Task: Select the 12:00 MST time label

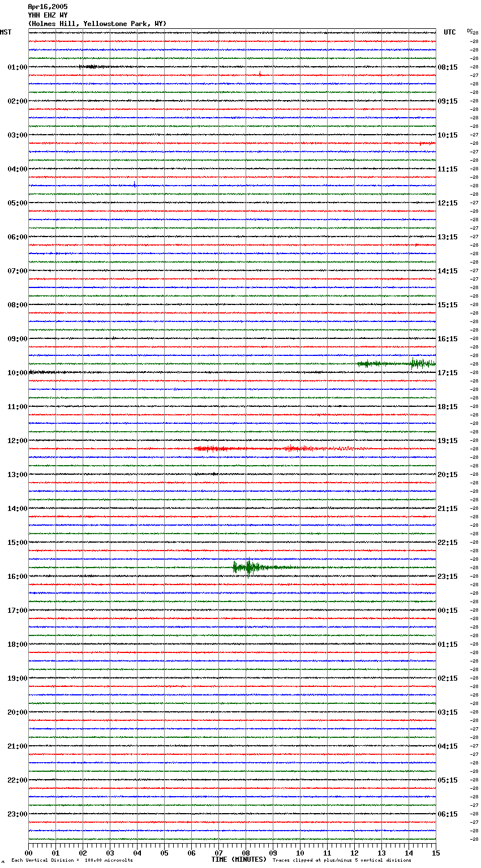Action: tap(18, 441)
